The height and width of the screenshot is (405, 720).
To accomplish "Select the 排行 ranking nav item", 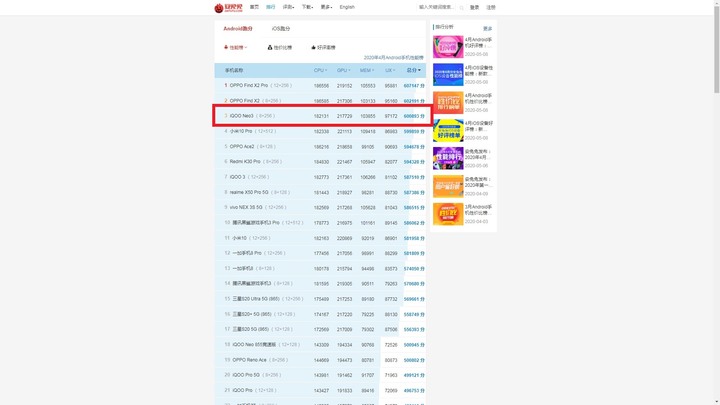I will click(270, 7).
